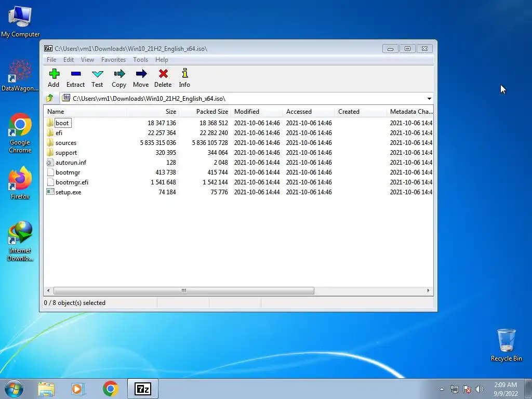Image resolution: width=532 pixels, height=399 pixels.
Task: Click the taskbar clock showing 2:09 AM
Action: tap(506, 389)
